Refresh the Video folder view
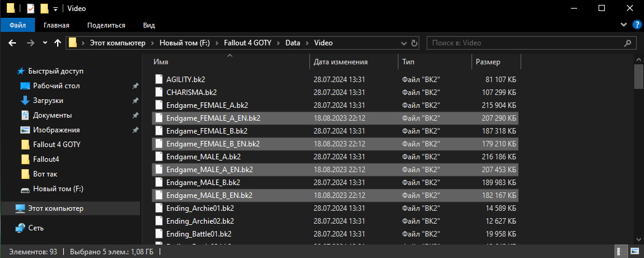This screenshot has height=258, width=644. point(415,43)
